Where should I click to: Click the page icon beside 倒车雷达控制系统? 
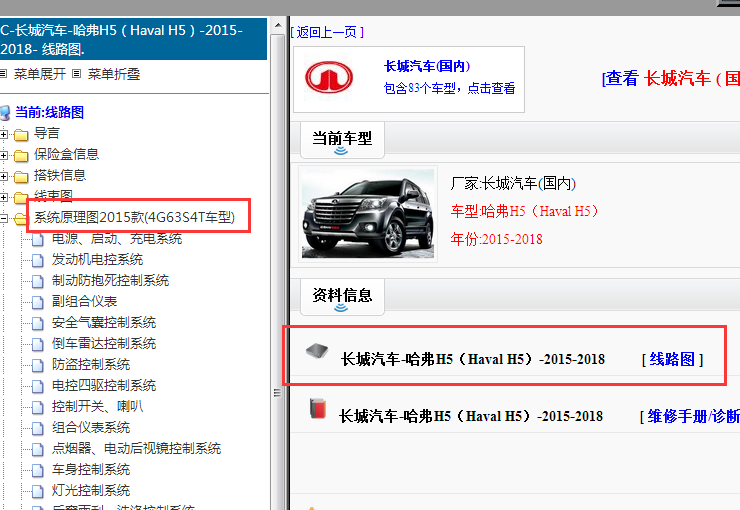click(38, 345)
